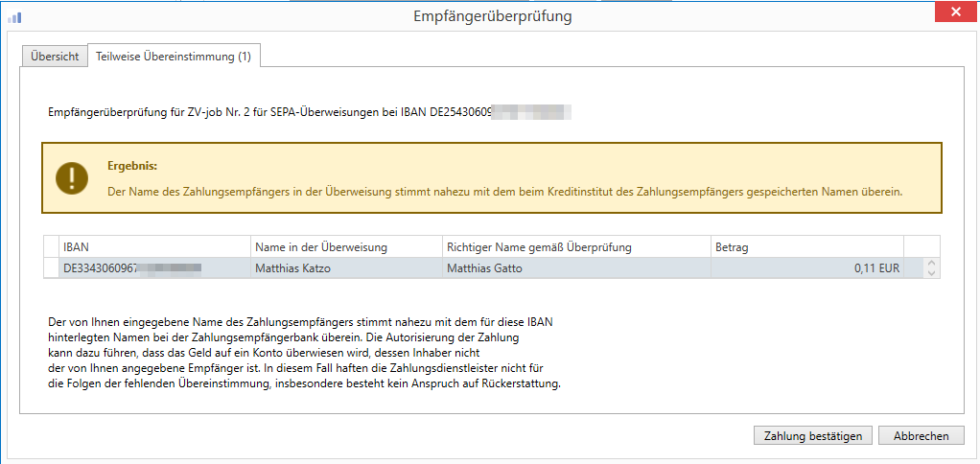Click the Empfängerüberprüfung window title text

[x=490, y=16]
